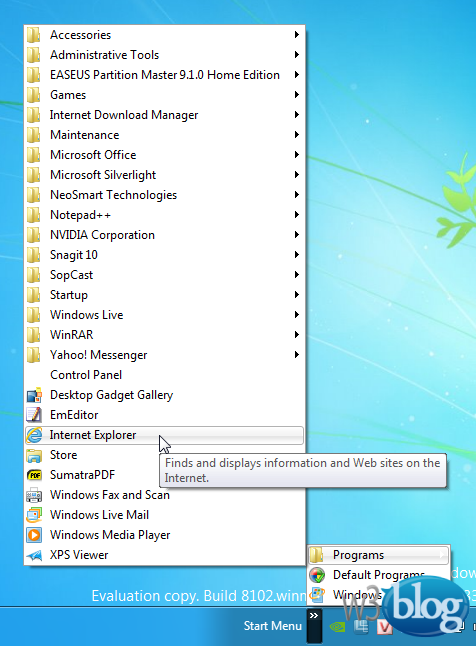Click the Startup folder icon
Screen dimensions: 476x646
[34, 295]
